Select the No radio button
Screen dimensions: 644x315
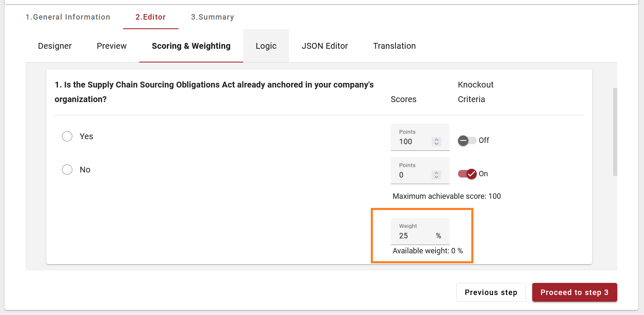67,170
